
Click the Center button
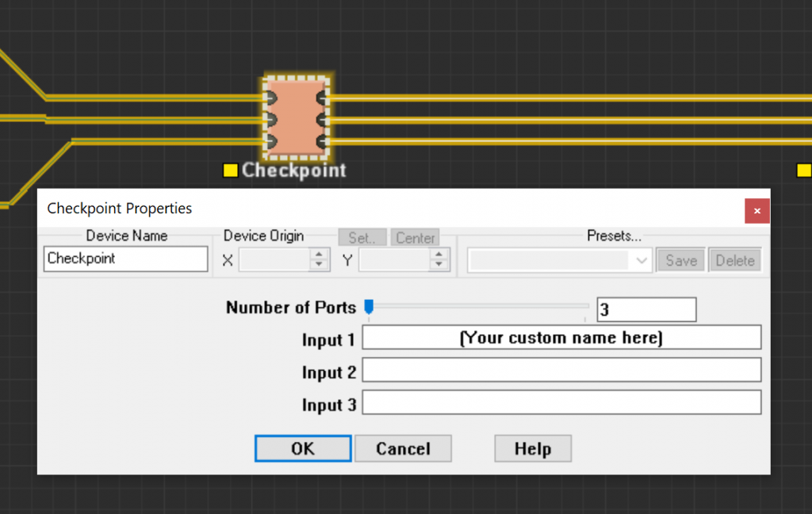pyautogui.click(x=415, y=237)
